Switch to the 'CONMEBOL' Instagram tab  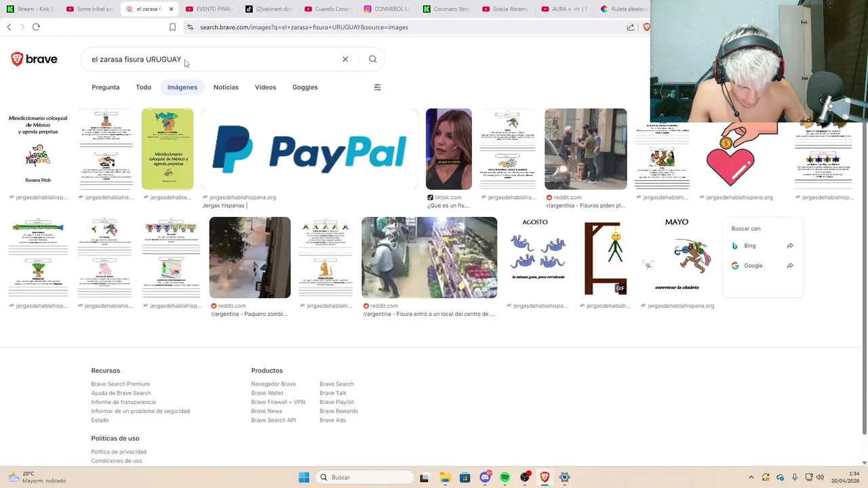point(387,9)
